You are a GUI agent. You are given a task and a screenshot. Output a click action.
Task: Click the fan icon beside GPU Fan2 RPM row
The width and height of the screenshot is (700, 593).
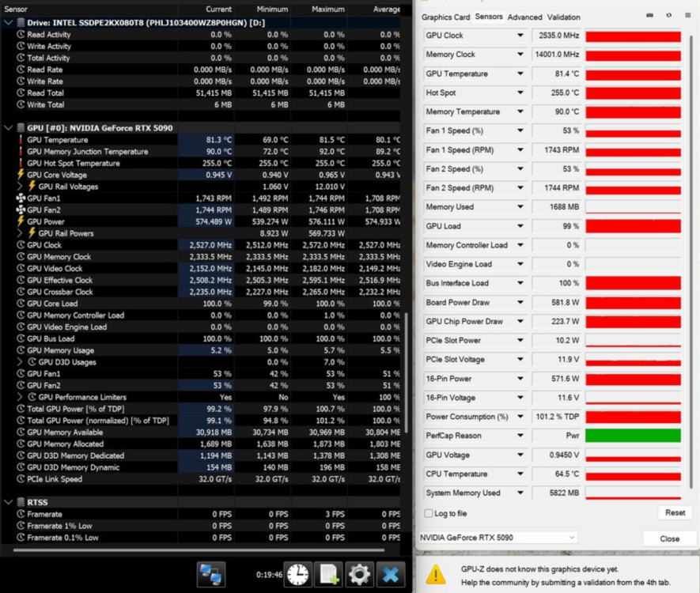tap(21, 210)
